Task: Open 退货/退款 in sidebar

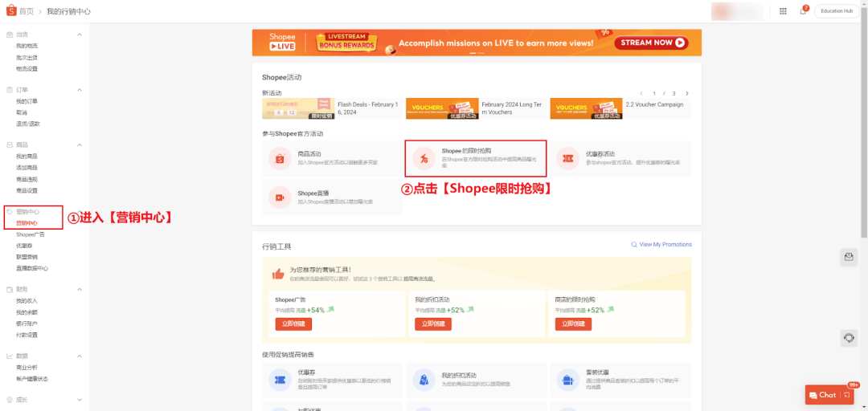Action: tap(28, 124)
